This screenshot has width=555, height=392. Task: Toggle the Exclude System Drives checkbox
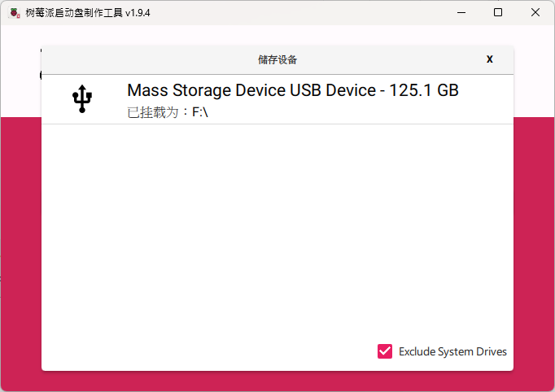[385, 351]
